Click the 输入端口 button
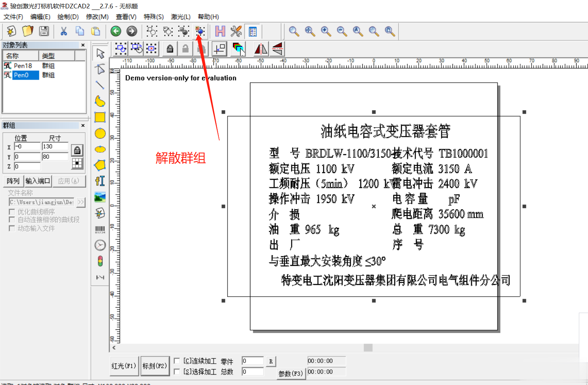 tap(38, 181)
